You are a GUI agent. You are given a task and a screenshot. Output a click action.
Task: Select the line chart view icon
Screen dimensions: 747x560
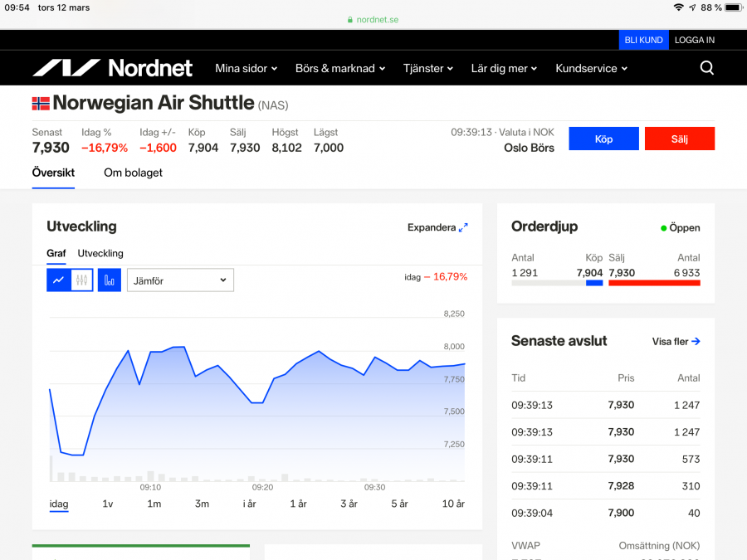[x=58, y=280]
